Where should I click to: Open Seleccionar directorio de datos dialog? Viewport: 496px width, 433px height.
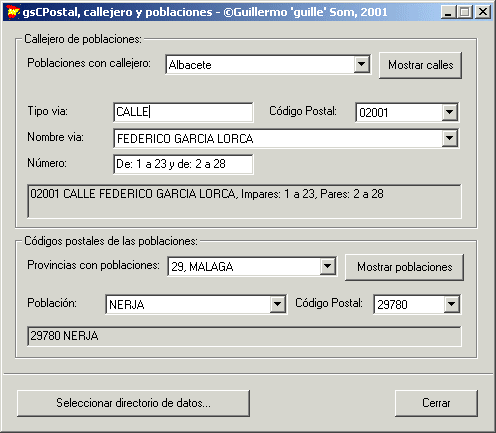pos(133,403)
